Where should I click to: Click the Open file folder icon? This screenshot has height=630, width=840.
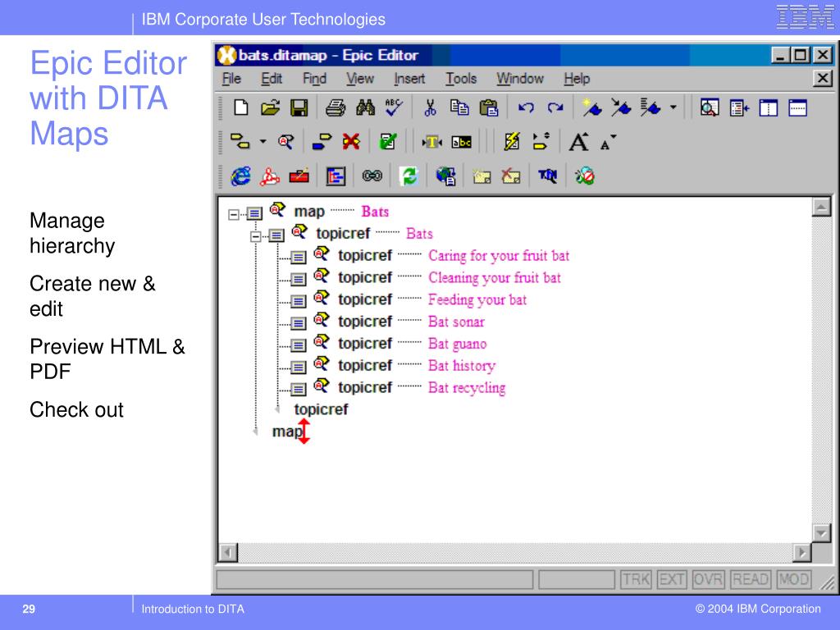pos(270,107)
